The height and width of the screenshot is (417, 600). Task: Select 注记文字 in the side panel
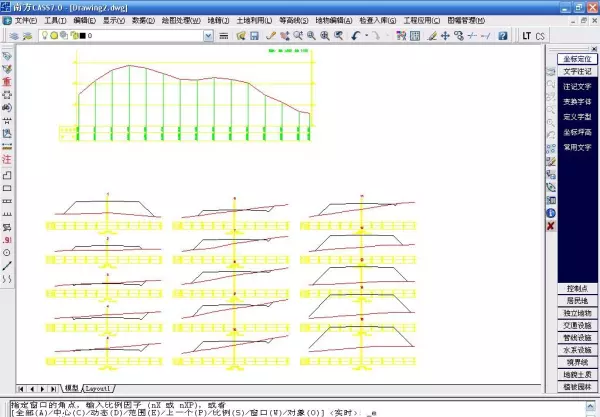pos(577,87)
